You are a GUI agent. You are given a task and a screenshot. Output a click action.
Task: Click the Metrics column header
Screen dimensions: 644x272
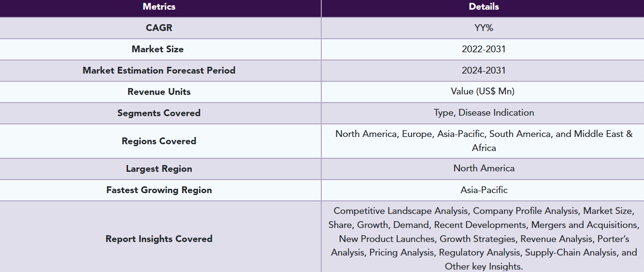(159, 7)
